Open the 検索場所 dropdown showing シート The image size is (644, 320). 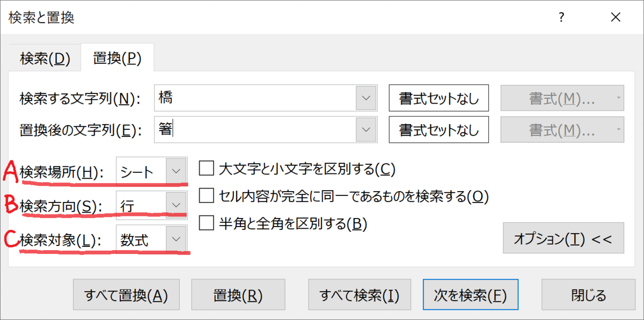point(177,171)
